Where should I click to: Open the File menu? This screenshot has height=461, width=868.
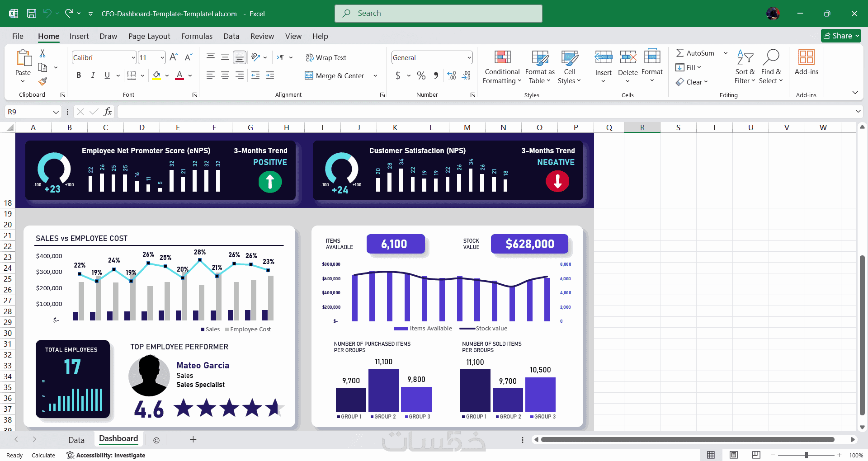[18, 36]
